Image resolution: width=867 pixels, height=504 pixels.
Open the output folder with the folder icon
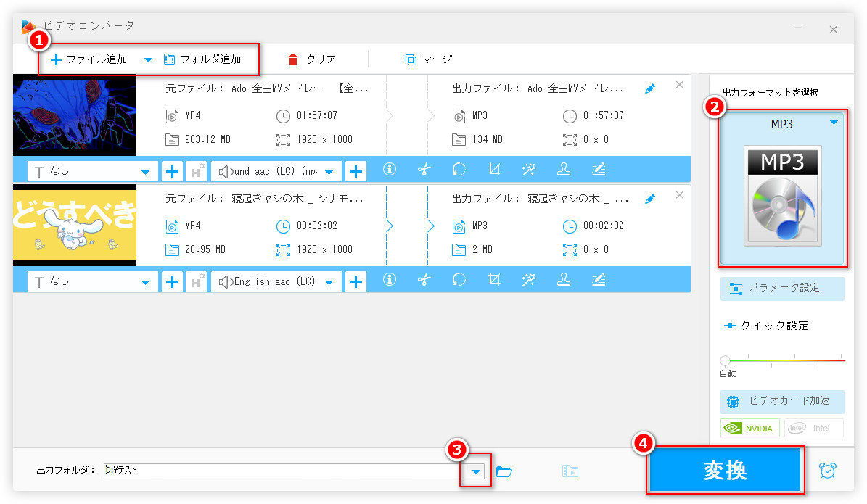pyautogui.click(x=504, y=471)
